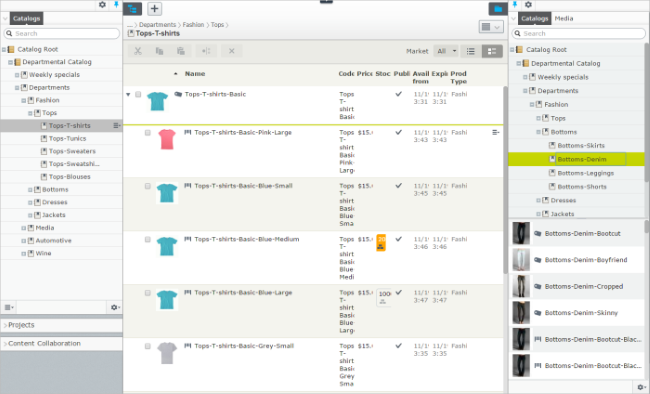
Task: Open the view options dropdown near breadcrumb
Action: [491, 27]
